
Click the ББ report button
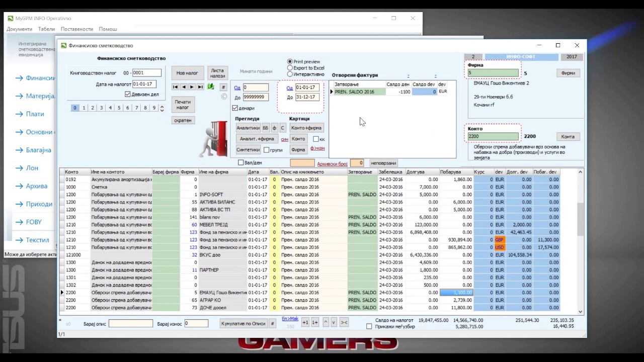point(266,128)
